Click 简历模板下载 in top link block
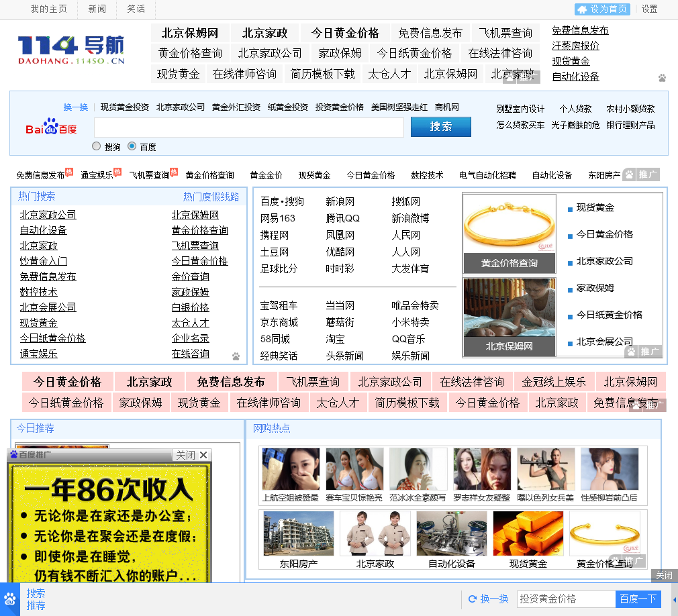The width and height of the screenshot is (678, 616). 323,74
